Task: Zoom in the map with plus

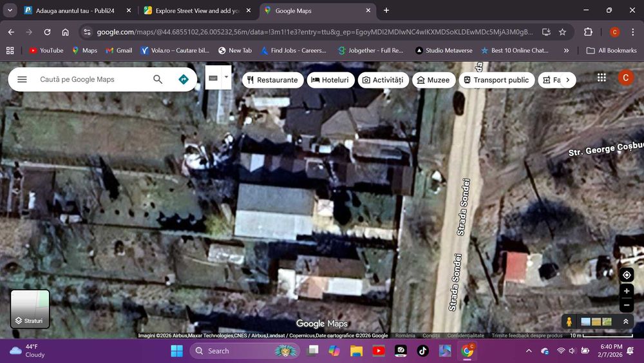Action: pos(627,291)
